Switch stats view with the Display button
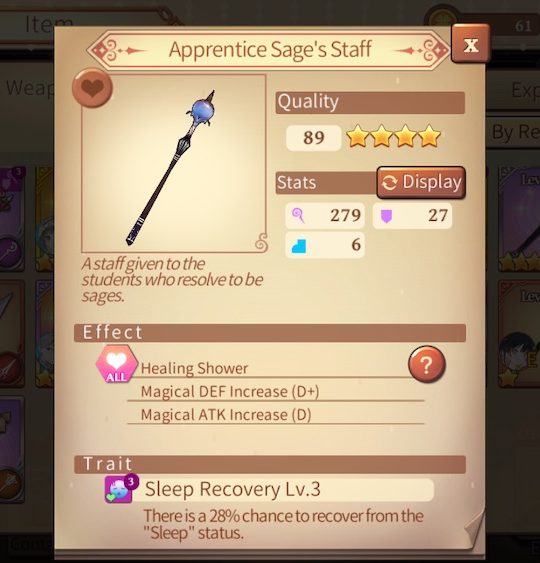 tap(421, 182)
